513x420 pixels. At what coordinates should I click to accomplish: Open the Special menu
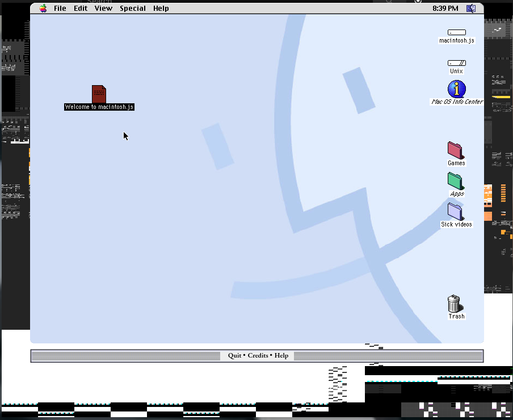point(132,8)
